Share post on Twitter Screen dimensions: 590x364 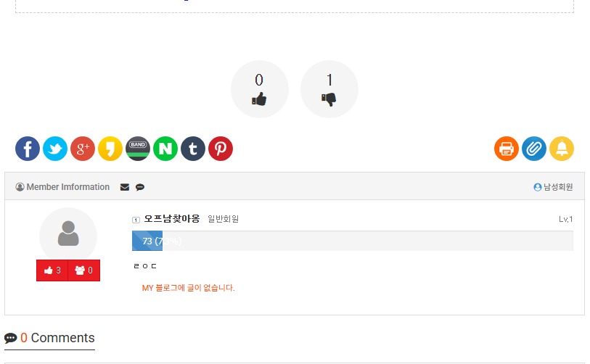pyautogui.click(x=55, y=149)
